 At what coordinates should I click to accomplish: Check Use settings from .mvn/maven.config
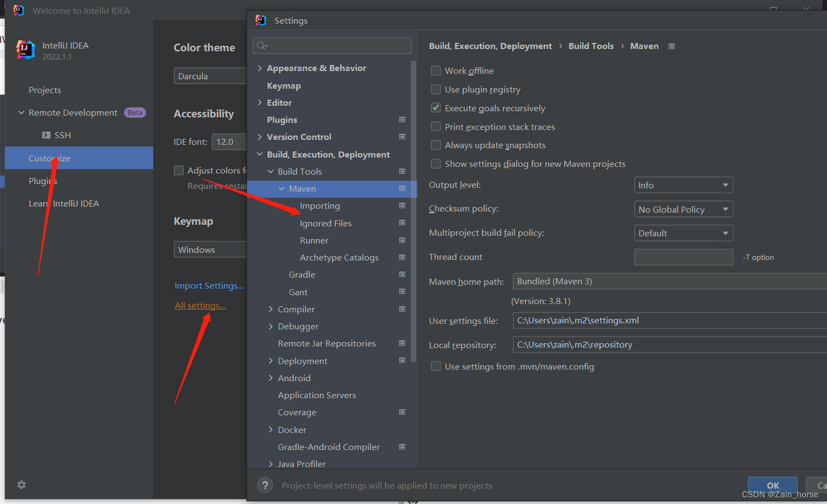436,366
